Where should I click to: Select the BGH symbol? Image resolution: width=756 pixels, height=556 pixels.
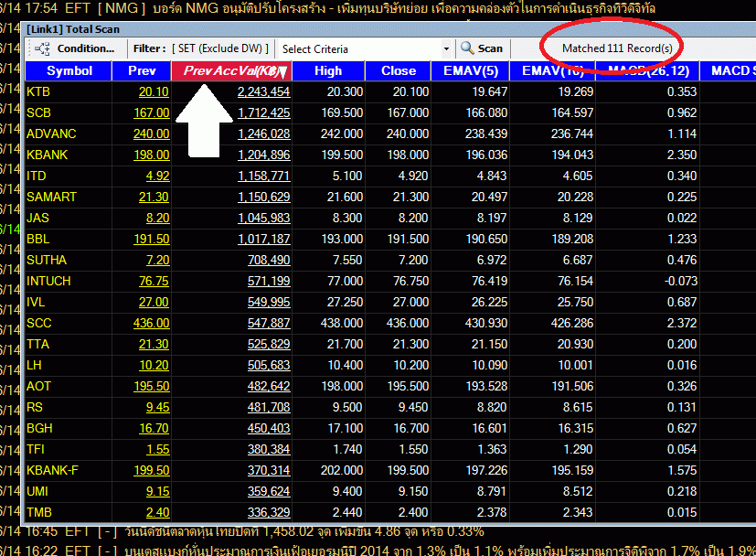[x=39, y=429]
